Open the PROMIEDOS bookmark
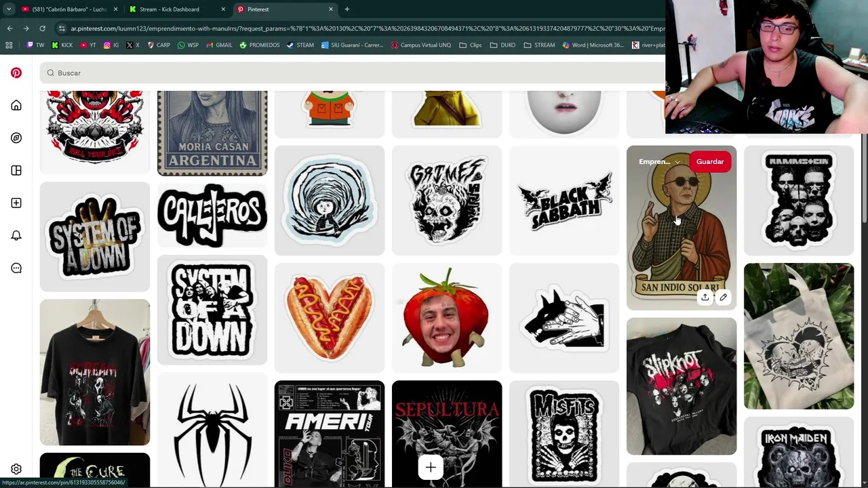This screenshot has width=868, height=488. pos(259,45)
